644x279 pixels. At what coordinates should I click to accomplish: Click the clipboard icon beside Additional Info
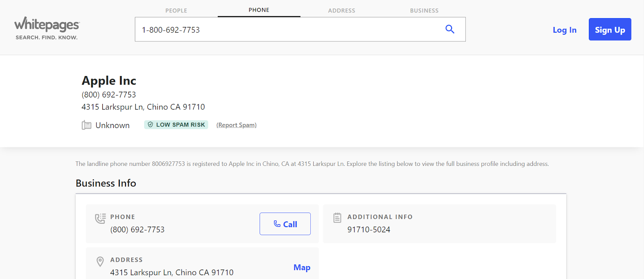click(337, 218)
